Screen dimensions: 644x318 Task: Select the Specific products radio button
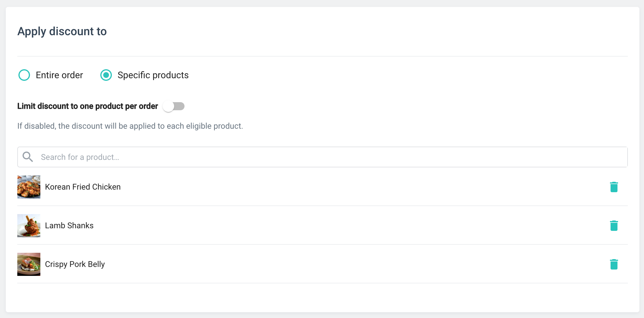pos(106,75)
